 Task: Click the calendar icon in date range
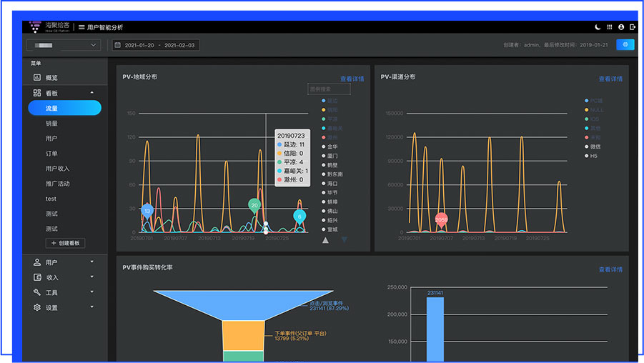[118, 45]
